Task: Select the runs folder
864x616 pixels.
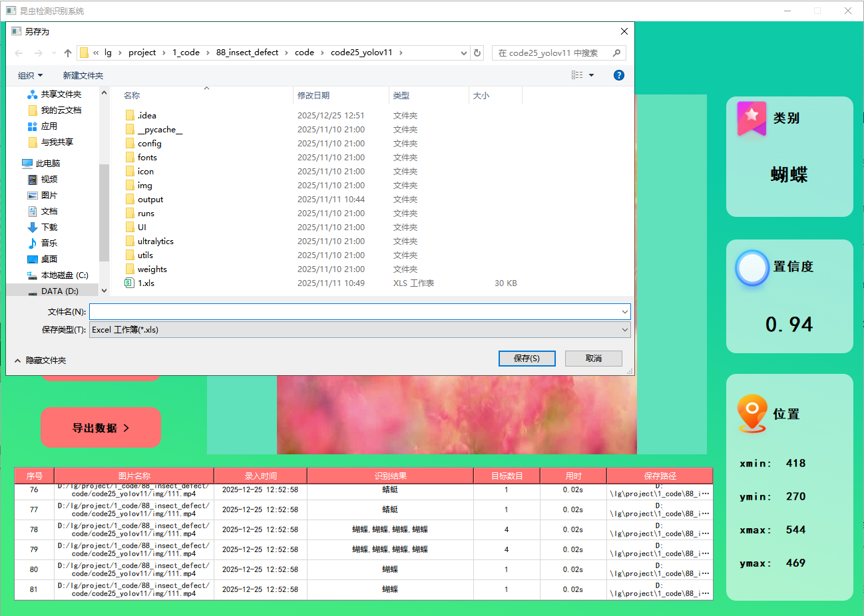Action: [140, 214]
